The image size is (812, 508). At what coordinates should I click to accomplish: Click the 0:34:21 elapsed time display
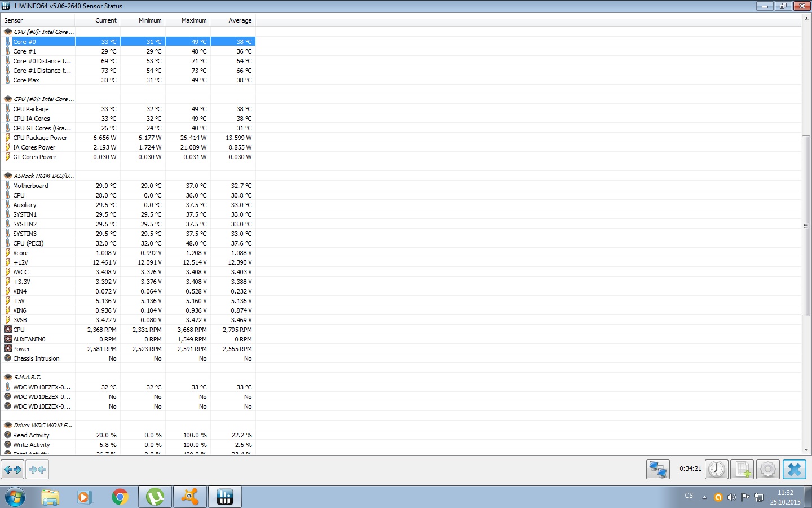(x=690, y=469)
